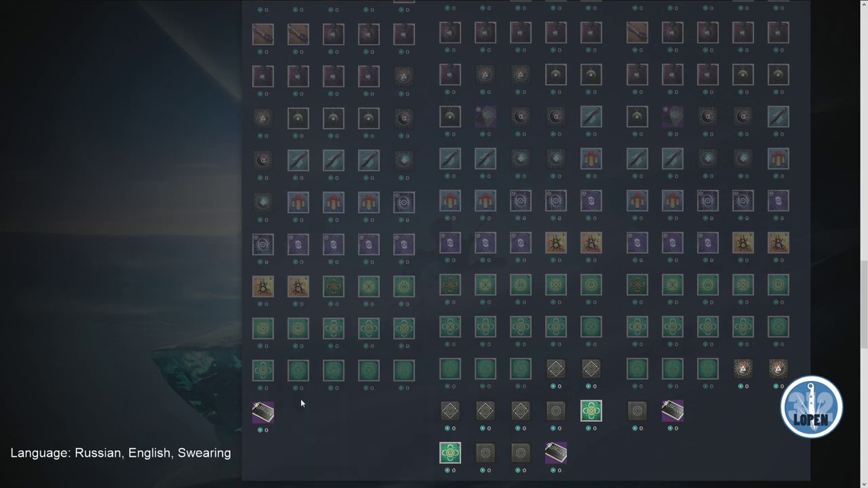
Task: Select bright clover mod in the diamond mods' row
Action: pyautogui.click(x=591, y=411)
